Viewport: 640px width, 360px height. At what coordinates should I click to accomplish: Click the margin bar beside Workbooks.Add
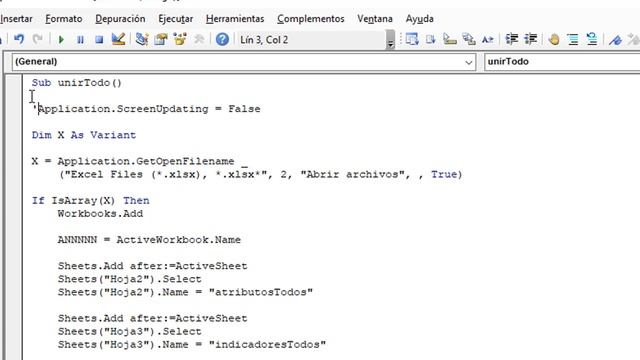click(13, 213)
